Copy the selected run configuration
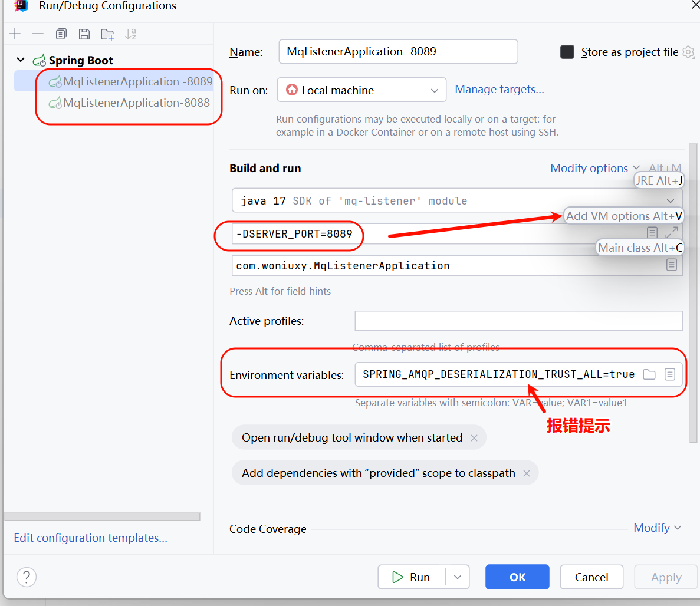The image size is (700, 606). pyautogui.click(x=61, y=34)
